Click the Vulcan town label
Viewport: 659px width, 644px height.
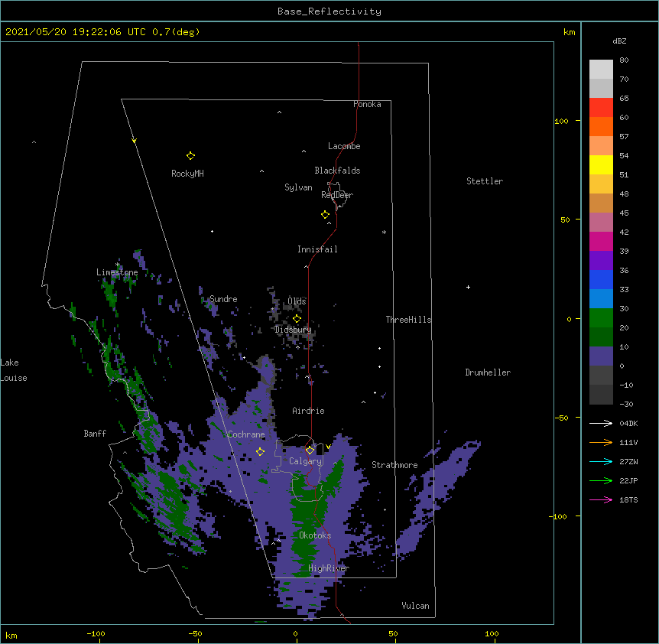point(415,606)
